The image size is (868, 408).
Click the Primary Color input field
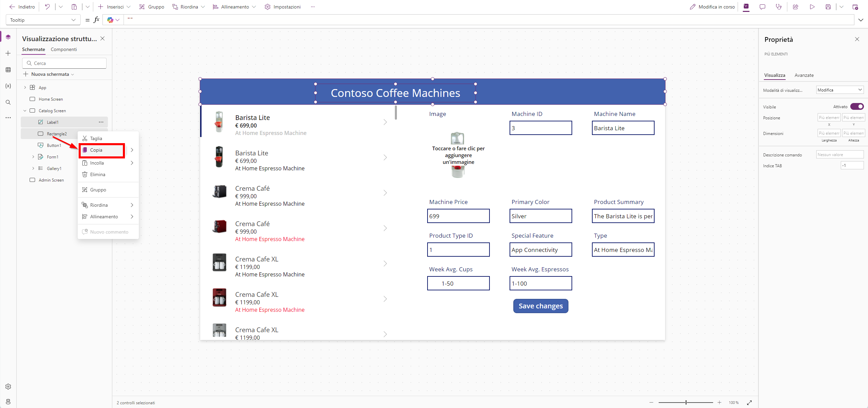click(541, 216)
